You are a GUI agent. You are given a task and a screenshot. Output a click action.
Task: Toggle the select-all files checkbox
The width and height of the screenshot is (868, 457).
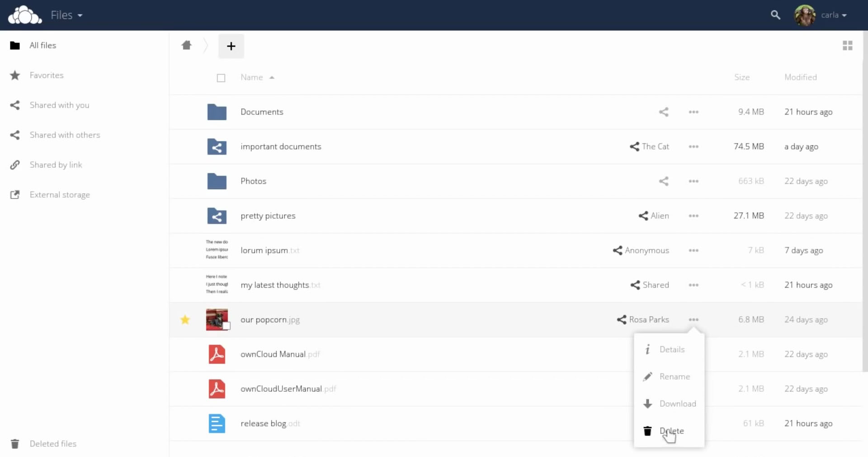tap(221, 78)
